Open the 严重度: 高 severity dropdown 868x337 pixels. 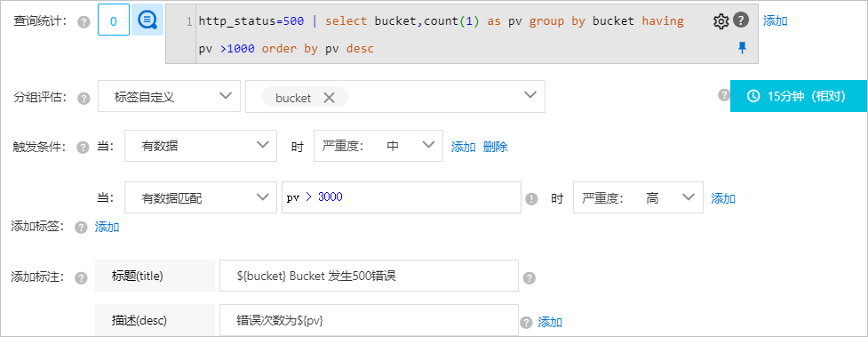(638, 197)
